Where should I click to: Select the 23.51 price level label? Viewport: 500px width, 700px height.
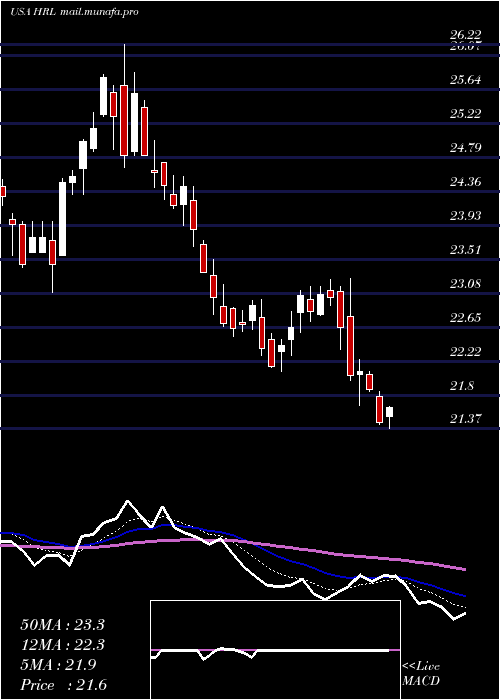pyautogui.click(x=467, y=250)
